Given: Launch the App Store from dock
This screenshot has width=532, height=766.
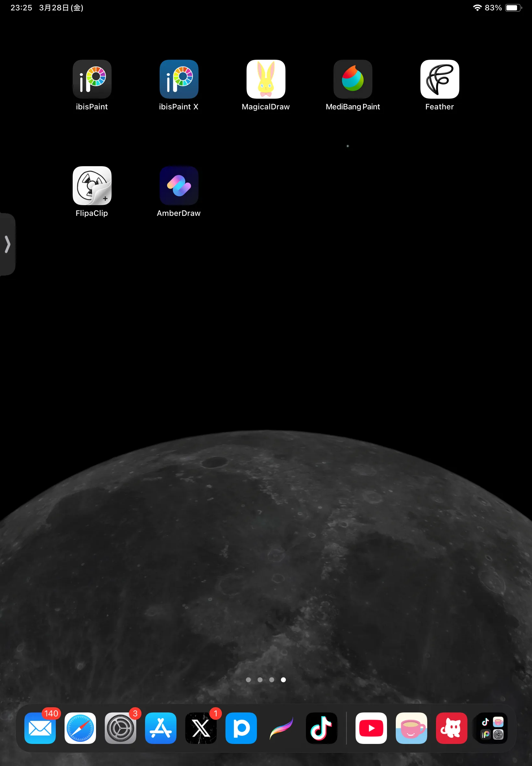Looking at the screenshot, I should tap(161, 728).
